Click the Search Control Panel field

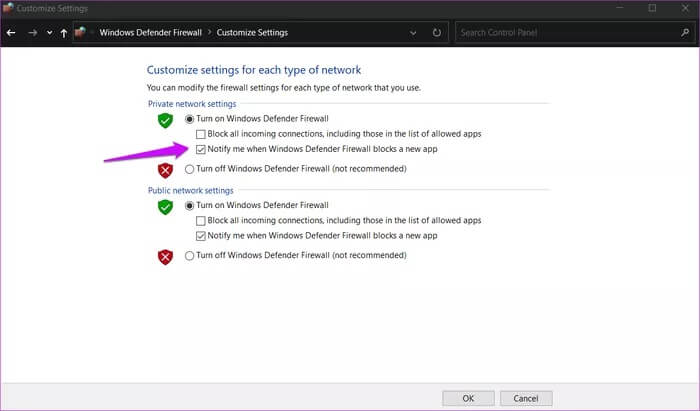[575, 33]
